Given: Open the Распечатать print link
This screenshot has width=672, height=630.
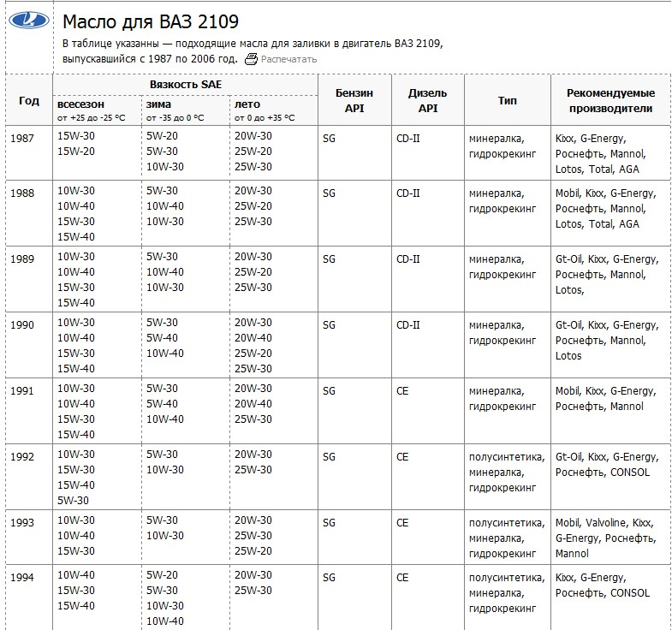Looking at the screenshot, I should point(288,59).
